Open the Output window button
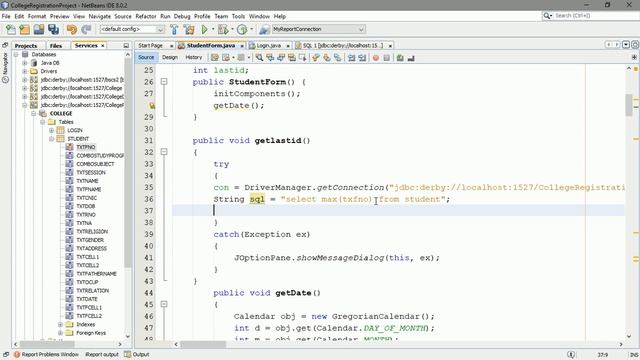Viewport: 640px width, 360px height. (x=137, y=354)
